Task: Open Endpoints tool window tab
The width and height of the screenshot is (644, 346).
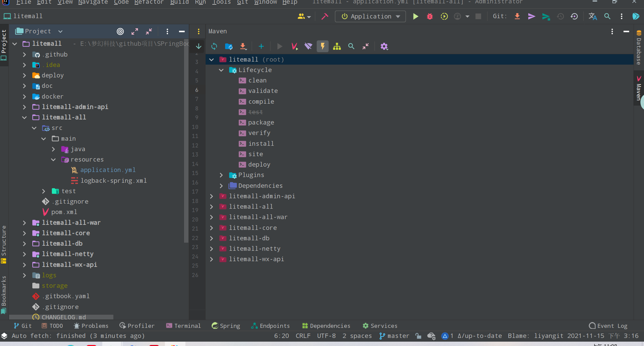Action: (271, 326)
